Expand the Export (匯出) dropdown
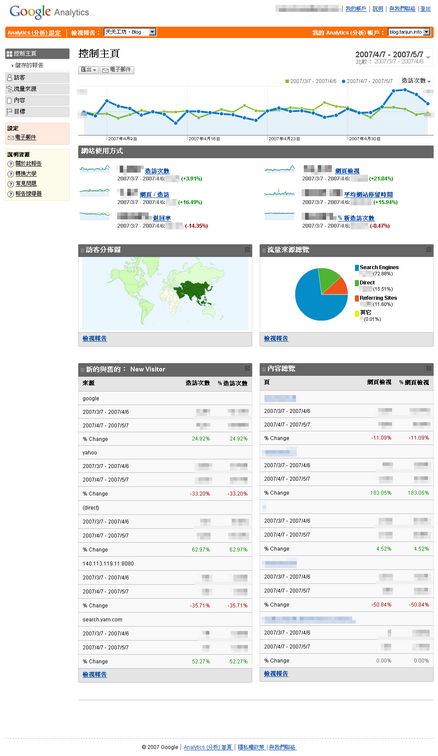Screen dimensions: 438x756 click(88, 70)
